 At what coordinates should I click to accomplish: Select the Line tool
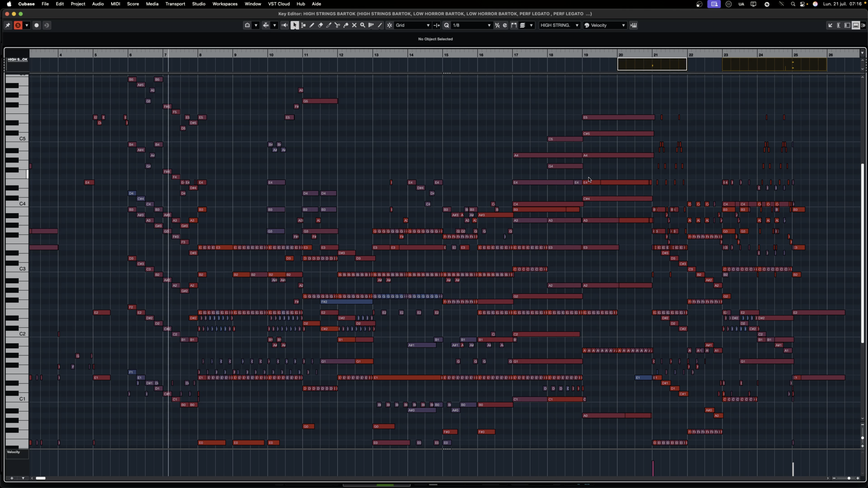point(380,25)
